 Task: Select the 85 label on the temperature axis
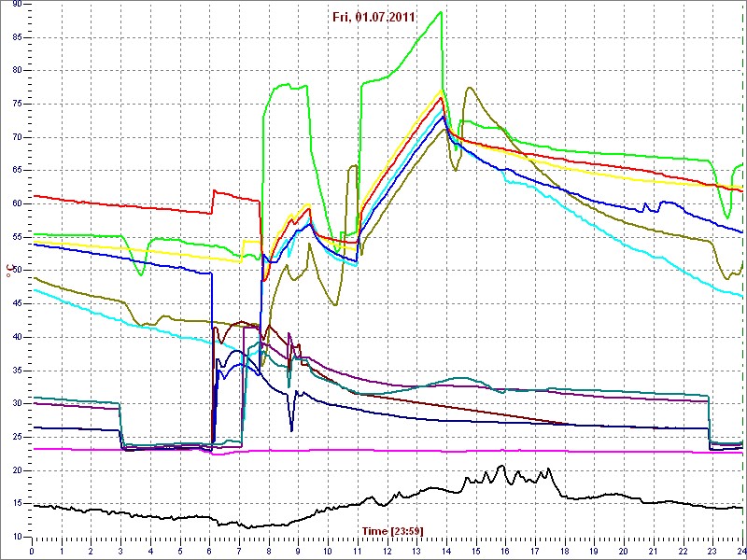[x=17, y=37]
